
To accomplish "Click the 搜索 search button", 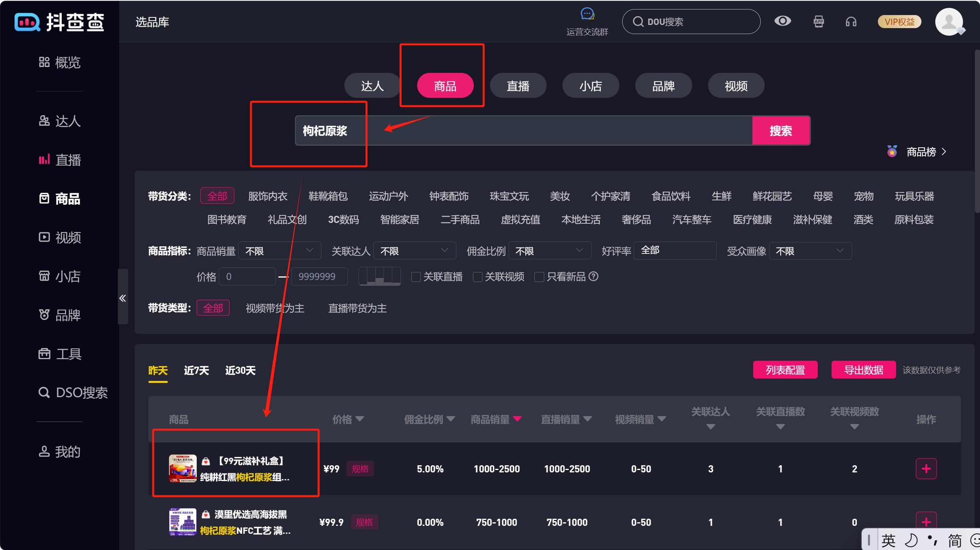I will (781, 130).
